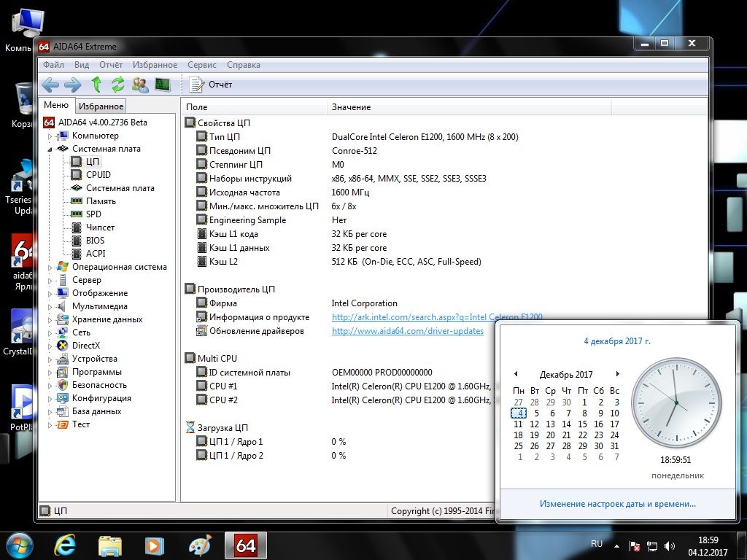Select Чипсет in the tree

tap(100, 227)
